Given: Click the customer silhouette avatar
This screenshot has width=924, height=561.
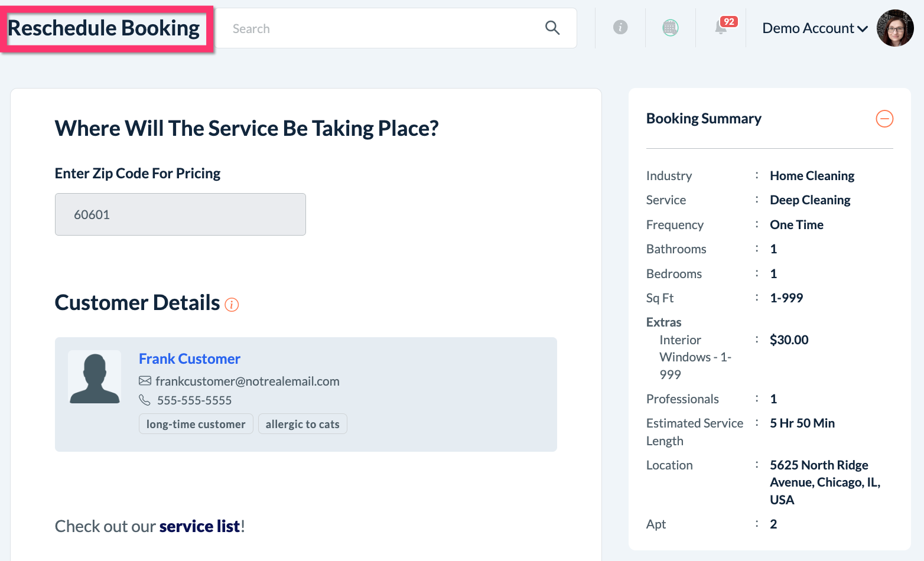Looking at the screenshot, I should [x=95, y=377].
